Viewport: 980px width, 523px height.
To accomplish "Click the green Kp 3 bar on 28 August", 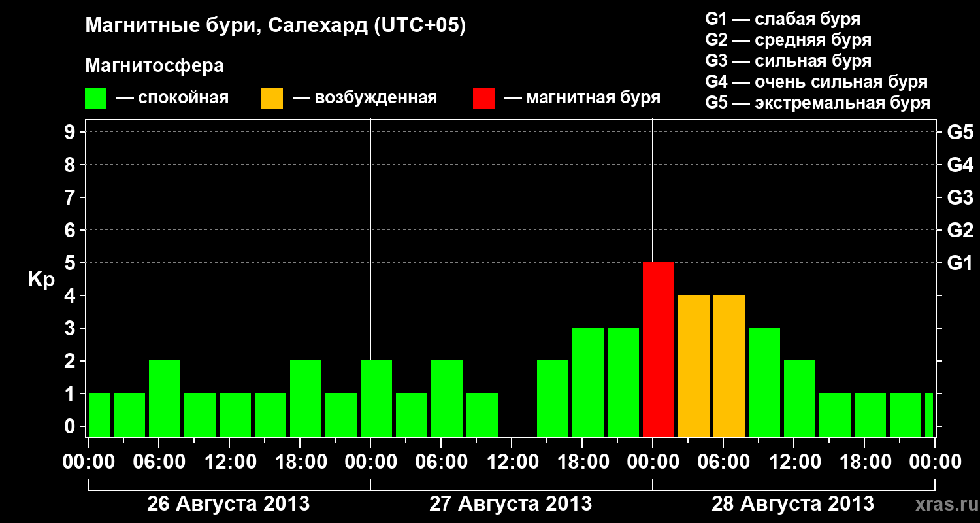I will point(764,382).
